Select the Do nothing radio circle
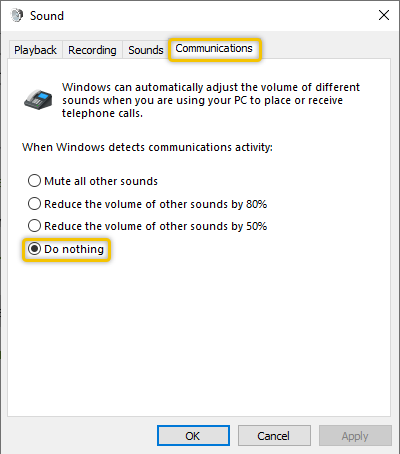Viewport: 400px width, 454px height. [x=34, y=249]
